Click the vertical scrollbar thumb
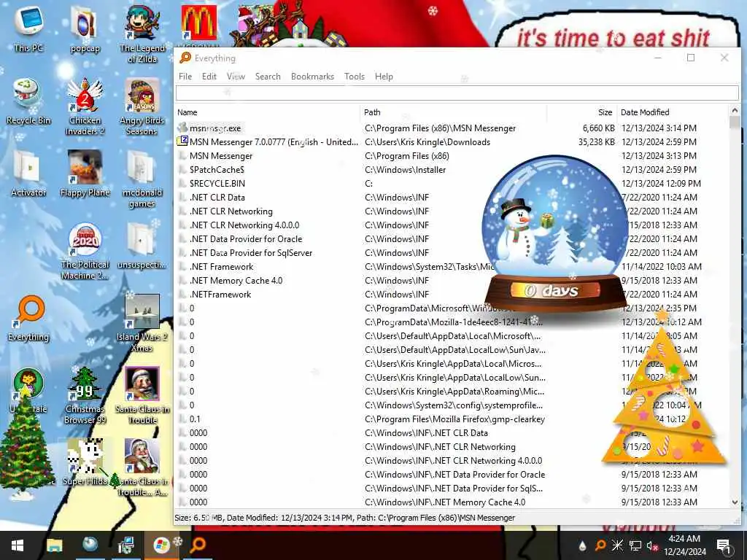Viewport: 747px width, 560px height. click(x=735, y=122)
